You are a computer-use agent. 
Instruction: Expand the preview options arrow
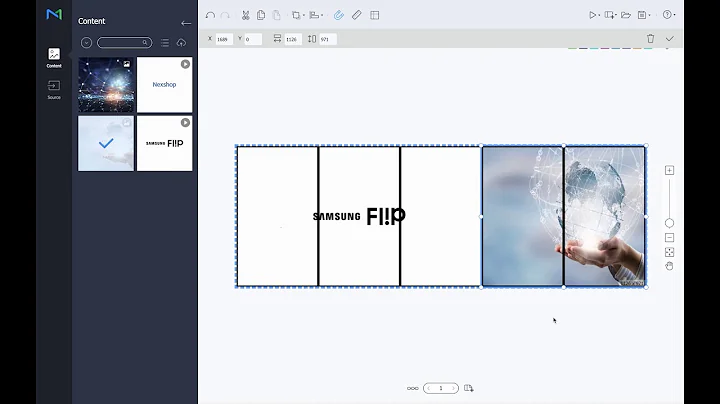pyautogui.click(x=599, y=16)
